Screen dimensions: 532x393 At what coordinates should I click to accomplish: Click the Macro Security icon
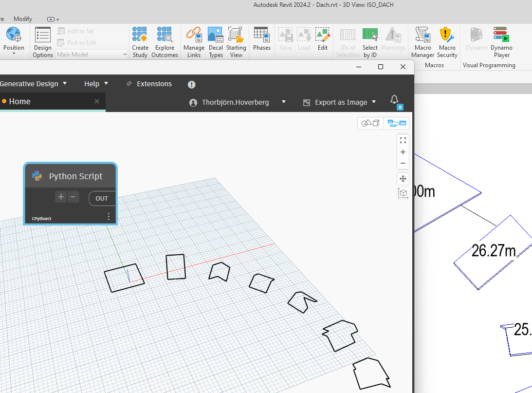tap(447, 41)
